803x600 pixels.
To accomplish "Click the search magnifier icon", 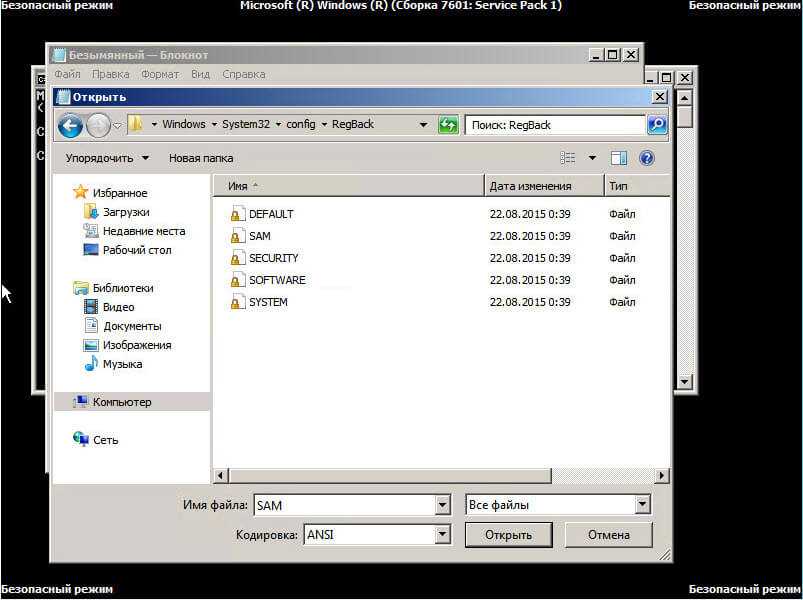I will (x=657, y=125).
